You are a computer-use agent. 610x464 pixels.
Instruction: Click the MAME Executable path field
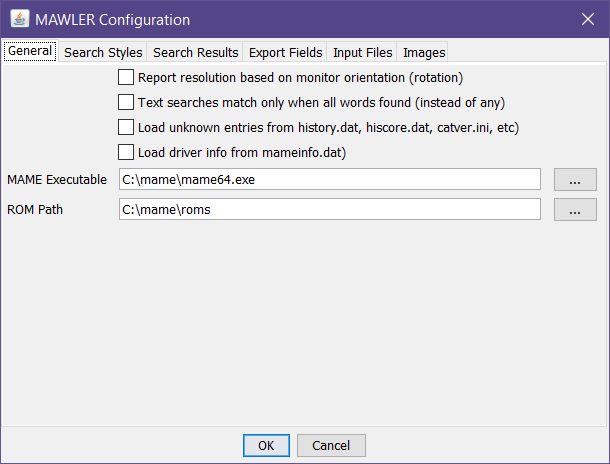pyautogui.click(x=329, y=180)
